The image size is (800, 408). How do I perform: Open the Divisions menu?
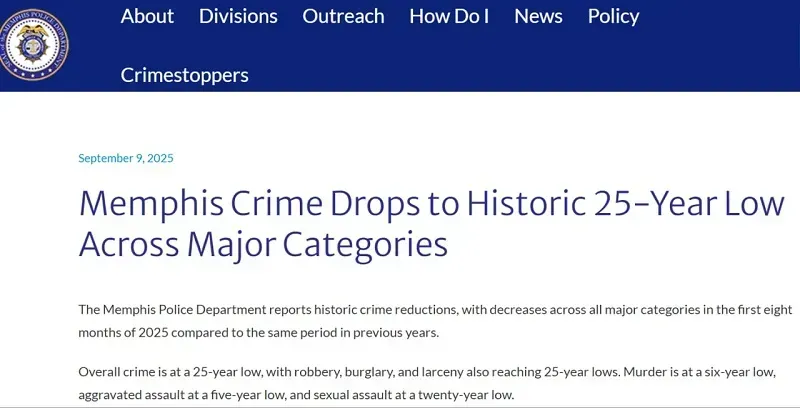point(238,16)
